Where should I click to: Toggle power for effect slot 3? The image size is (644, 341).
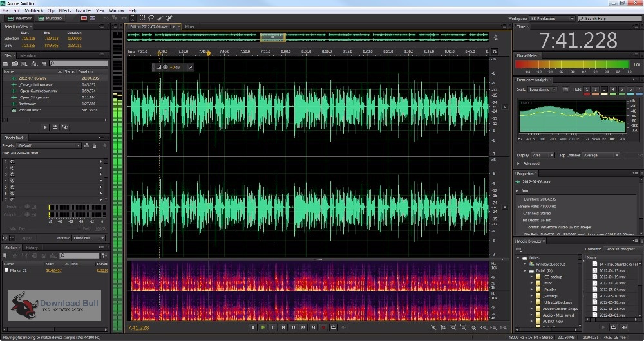click(12, 174)
